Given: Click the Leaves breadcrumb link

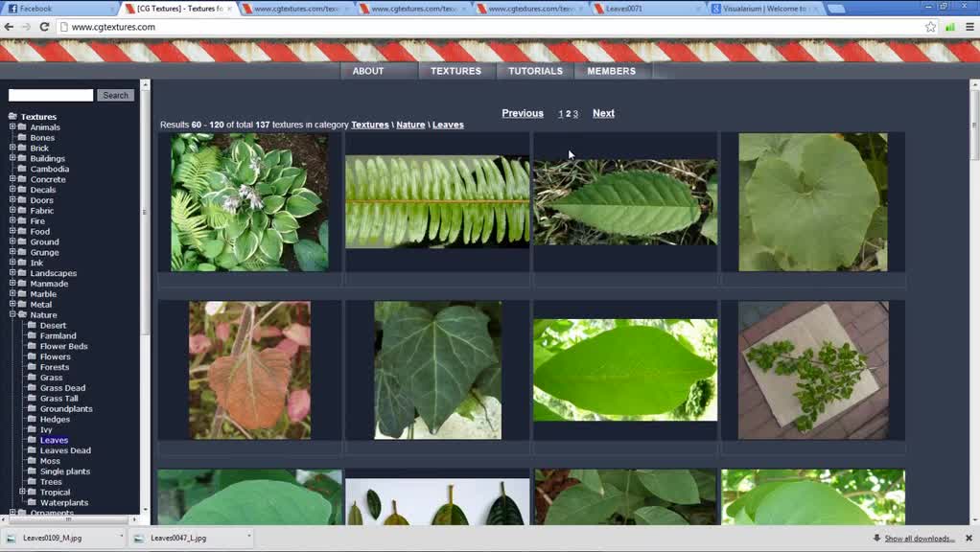Looking at the screenshot, I should pyautogui.click(x=448, y=125).
